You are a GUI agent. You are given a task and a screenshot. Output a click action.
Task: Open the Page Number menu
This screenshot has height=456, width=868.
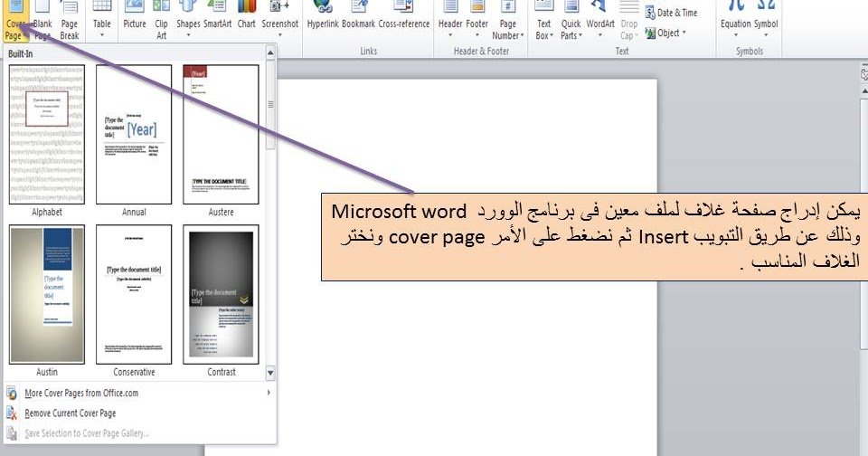tap(507, 21)
